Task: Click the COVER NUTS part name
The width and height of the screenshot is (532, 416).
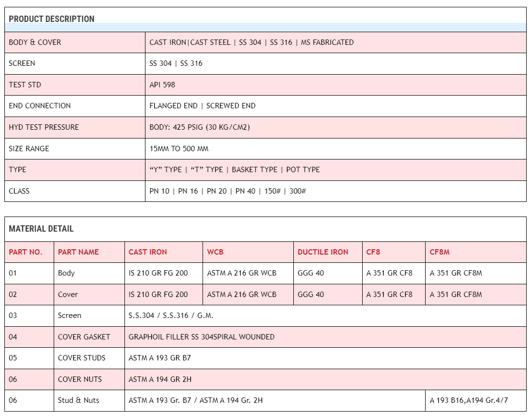Action: pyautogui.click(x=80, y=379)
